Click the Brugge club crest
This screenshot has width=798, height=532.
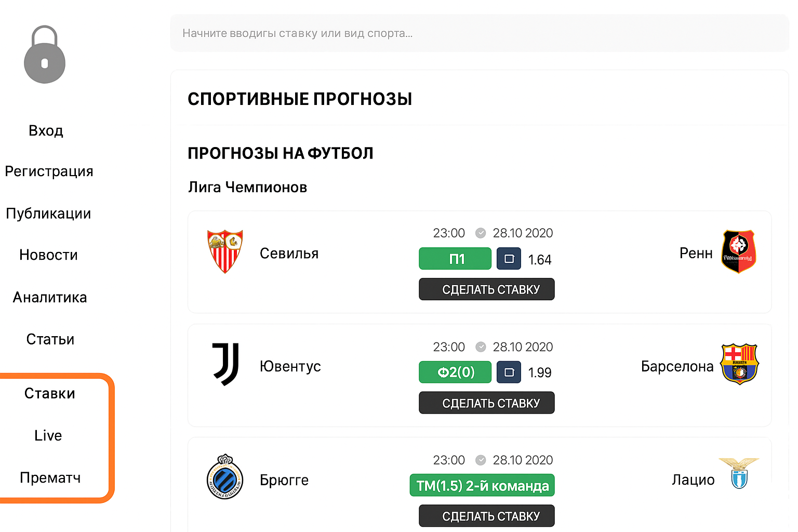click(225, 477)
